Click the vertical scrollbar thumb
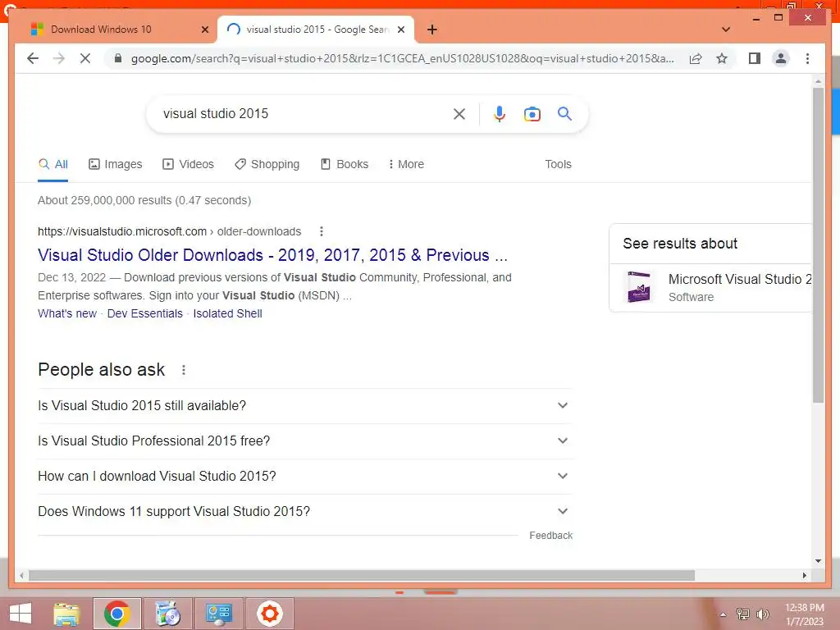 click(818, 244)
